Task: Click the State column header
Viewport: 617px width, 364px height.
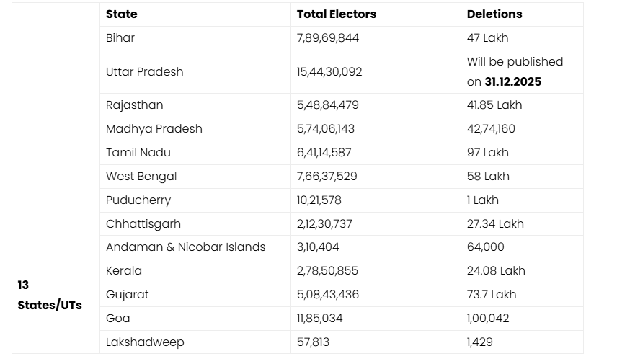Action: click(x=121, y=14)
